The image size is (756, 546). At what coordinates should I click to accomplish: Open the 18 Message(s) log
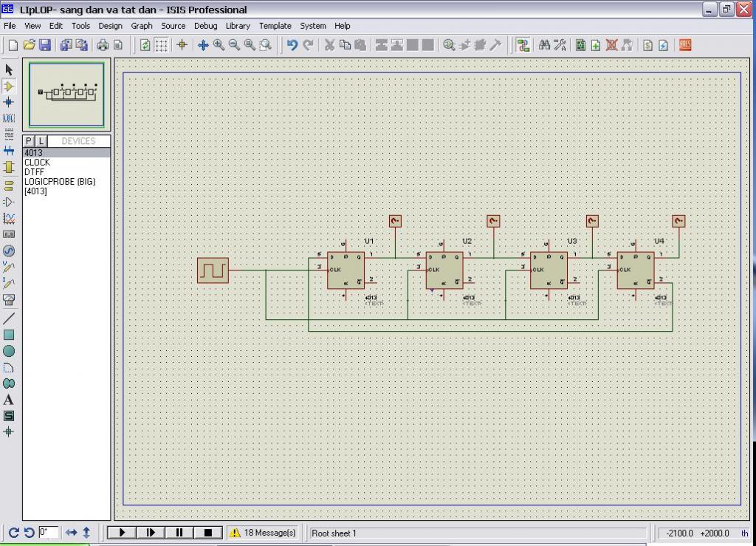click(263, 533)
